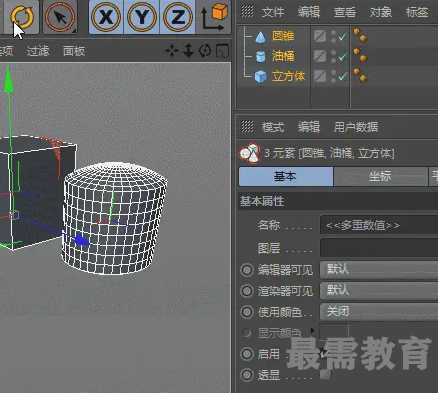Toggle 油桶 visibility dots
Viewport: 438px width, 393px height.
pos(334,56)
